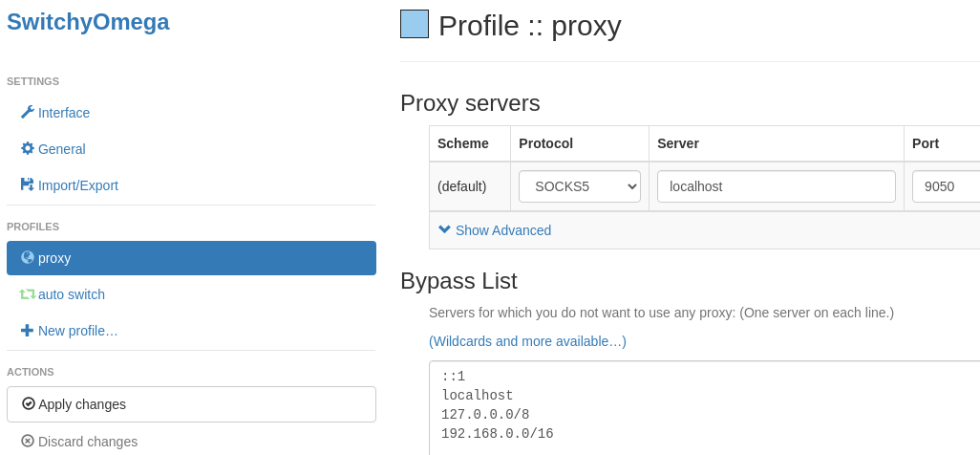This screenshot has width=980, height=455.
Task: Click the chevron next to Show Advanced
Action: 444,229
